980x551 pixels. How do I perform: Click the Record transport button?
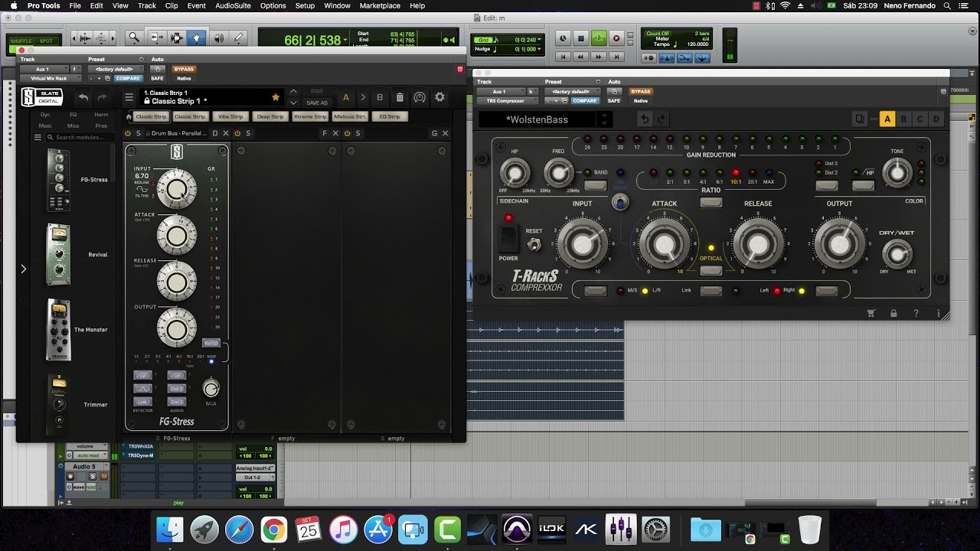(616, 38)
